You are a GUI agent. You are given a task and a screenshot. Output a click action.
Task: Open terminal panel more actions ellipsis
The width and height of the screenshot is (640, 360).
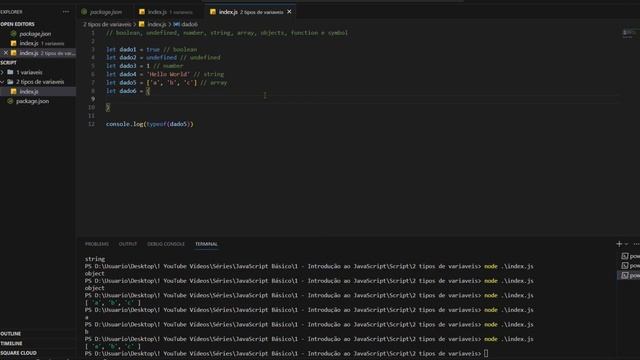[636, 244]
